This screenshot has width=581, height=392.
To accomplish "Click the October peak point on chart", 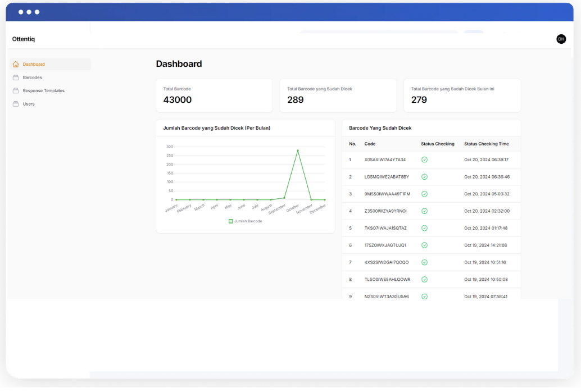I will tap(298, 151).
